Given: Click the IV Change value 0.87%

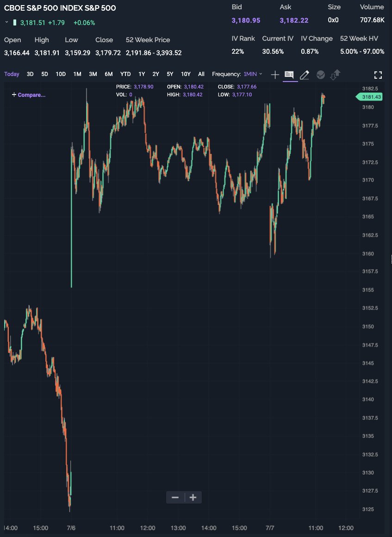Looking at the screenshot, I should (x=310, y=51).
